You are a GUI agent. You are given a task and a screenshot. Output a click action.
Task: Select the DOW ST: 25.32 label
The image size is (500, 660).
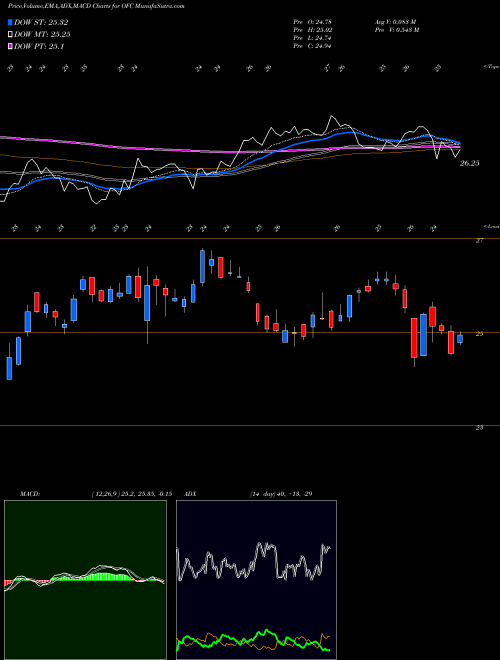(41, 22)
